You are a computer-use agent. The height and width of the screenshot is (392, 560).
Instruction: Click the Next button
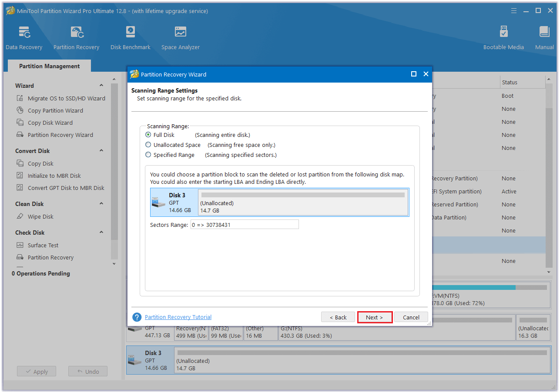pos(375,317)
